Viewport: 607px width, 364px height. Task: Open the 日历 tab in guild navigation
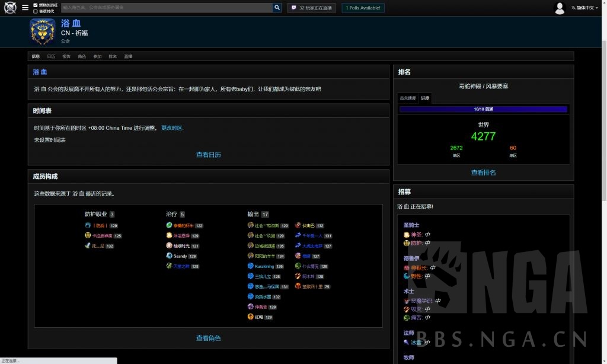coord(51,56)
